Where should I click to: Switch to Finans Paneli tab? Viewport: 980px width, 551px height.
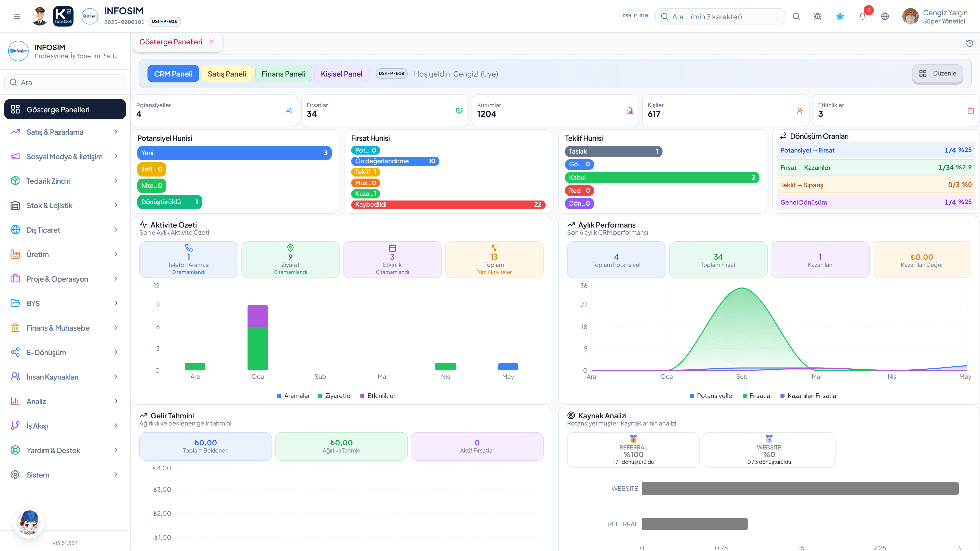[x=284, y=74]
